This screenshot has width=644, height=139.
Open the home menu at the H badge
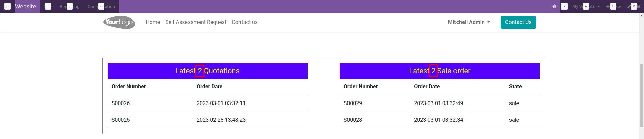(7, 6)
